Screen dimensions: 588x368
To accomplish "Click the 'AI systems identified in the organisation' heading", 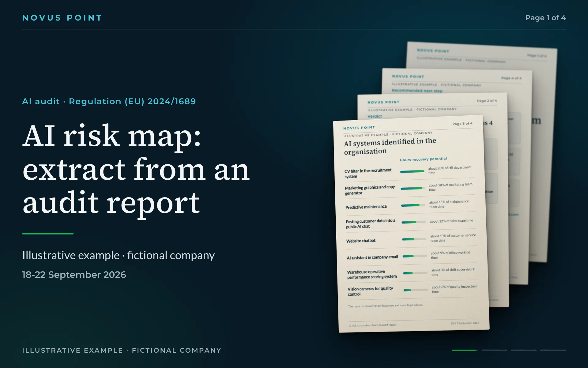I will coord(390,146).
